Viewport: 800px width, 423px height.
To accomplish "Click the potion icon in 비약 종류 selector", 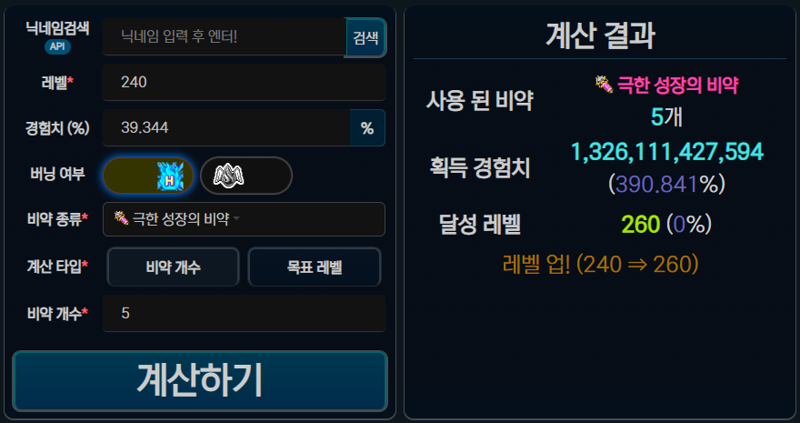I will 121,219.
